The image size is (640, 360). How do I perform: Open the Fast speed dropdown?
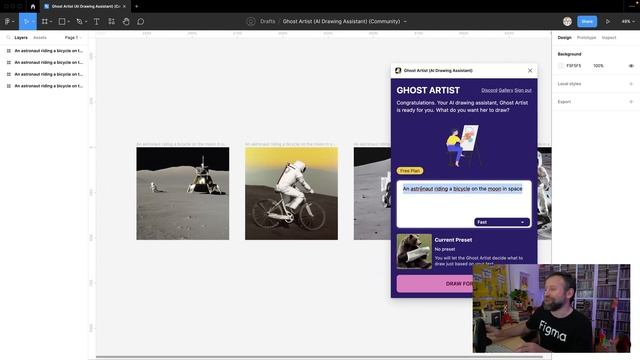coord(502,222)
